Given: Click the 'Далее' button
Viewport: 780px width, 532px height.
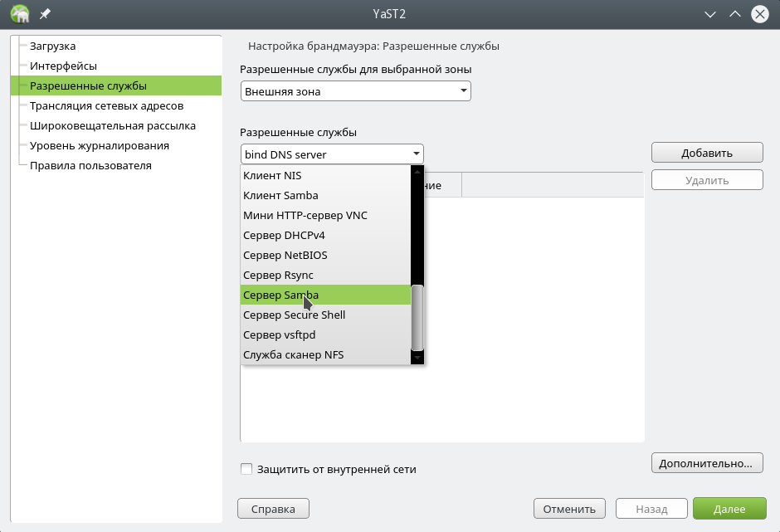Looking at the screenshot, I should tap(730, 509).
